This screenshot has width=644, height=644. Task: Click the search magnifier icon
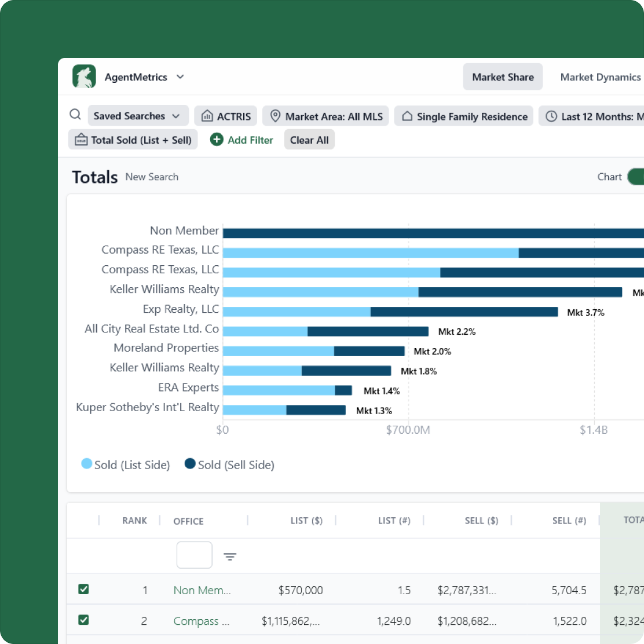click(x=75, y=115)
